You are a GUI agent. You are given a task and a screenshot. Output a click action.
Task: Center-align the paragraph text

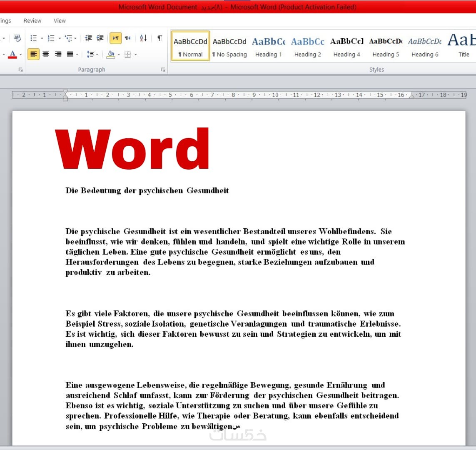coord(46,54)
